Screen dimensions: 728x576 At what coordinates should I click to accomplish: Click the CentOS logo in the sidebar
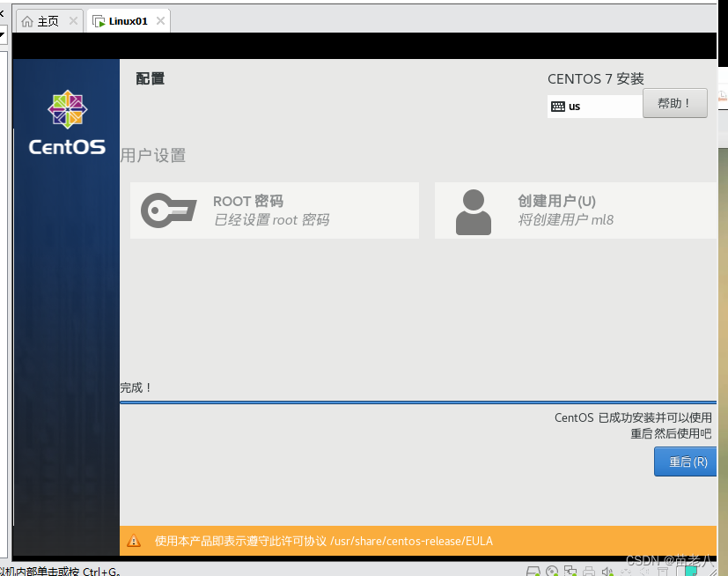click(67, 122)
